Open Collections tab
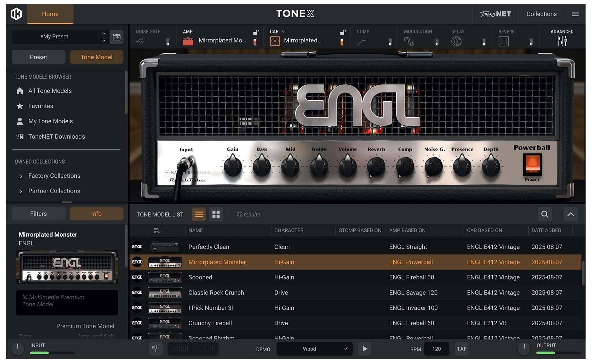The height and width of the screenshot is (364, 592). tap(542, 14)
